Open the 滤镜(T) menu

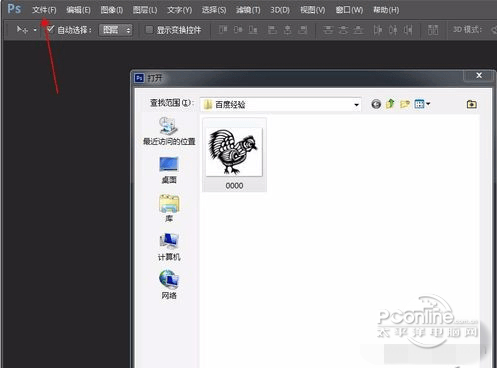point(248,10)
